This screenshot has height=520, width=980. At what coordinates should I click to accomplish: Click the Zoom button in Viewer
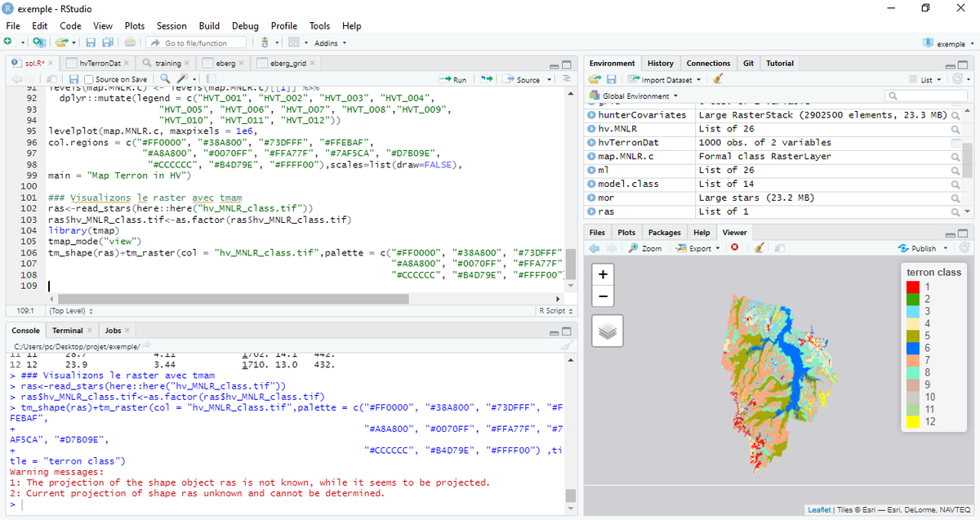(645, 248)
